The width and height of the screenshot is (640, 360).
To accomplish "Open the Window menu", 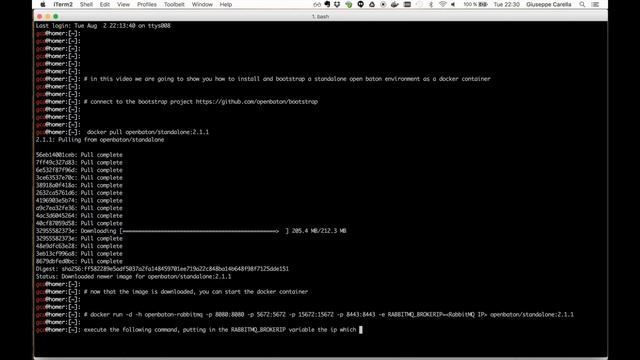I will pyautogui.click(x=202, y=4).
